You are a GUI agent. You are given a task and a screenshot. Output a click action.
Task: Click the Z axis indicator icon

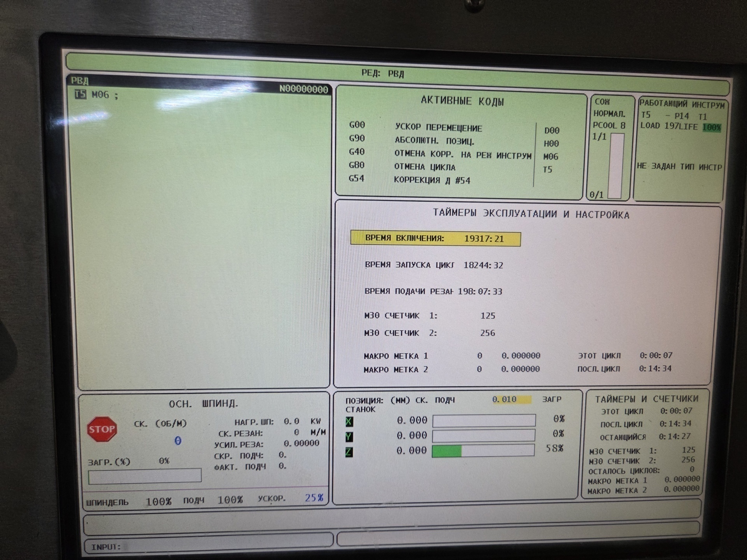pos(349,452)
